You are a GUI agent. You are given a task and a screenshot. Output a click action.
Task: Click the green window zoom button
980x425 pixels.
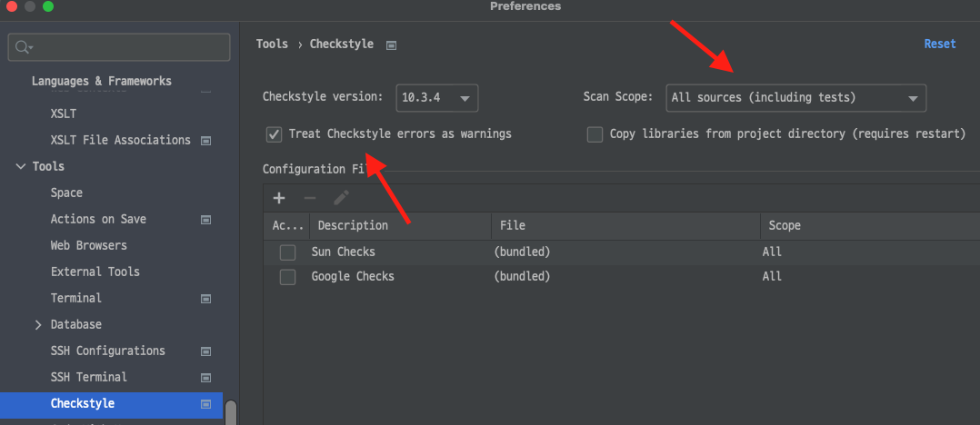(48, 7)
